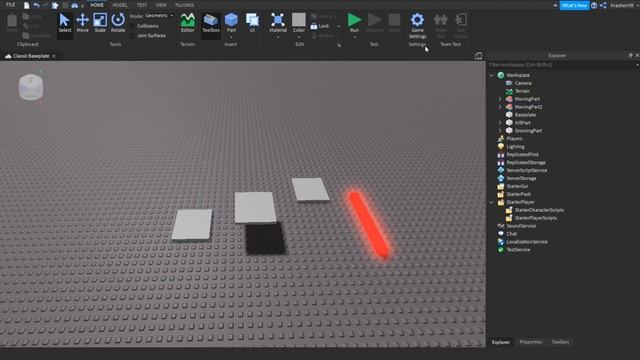The height and width of the screenshot is (360, 640).
Task: Click the viewport maximize icon
Action: pyautogui.click(x=478, y=56)
